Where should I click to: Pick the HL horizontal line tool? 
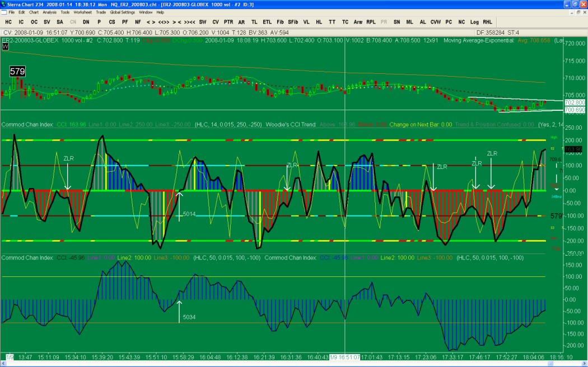(x=319, y=22)
